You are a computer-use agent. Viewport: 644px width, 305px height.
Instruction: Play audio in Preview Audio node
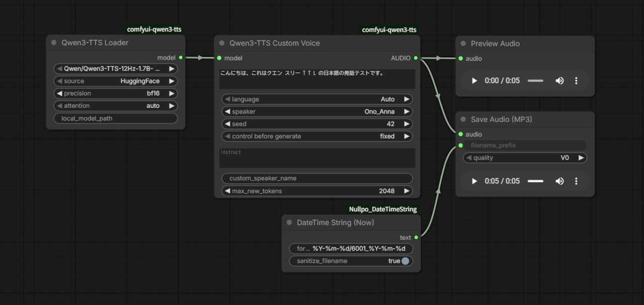pos(474,80)
